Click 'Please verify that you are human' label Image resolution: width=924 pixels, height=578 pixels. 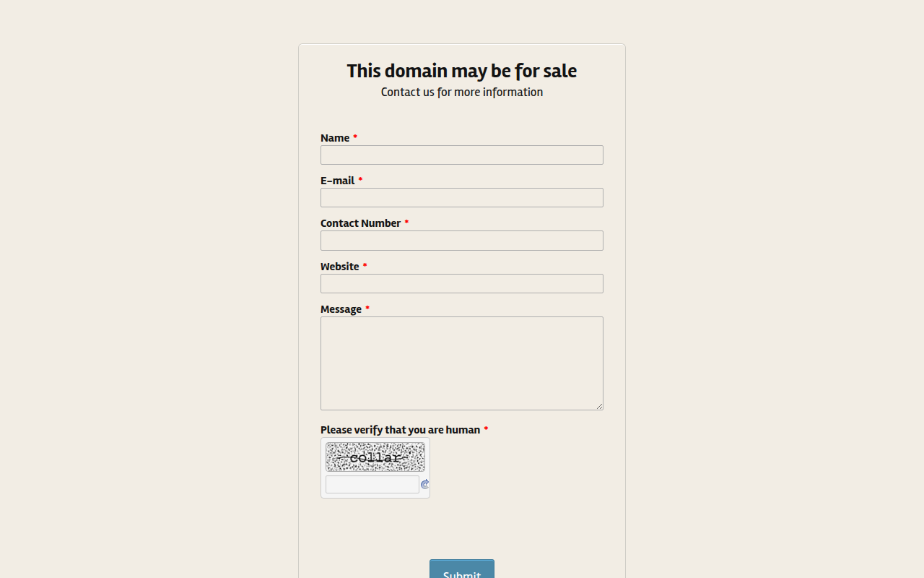400,430
